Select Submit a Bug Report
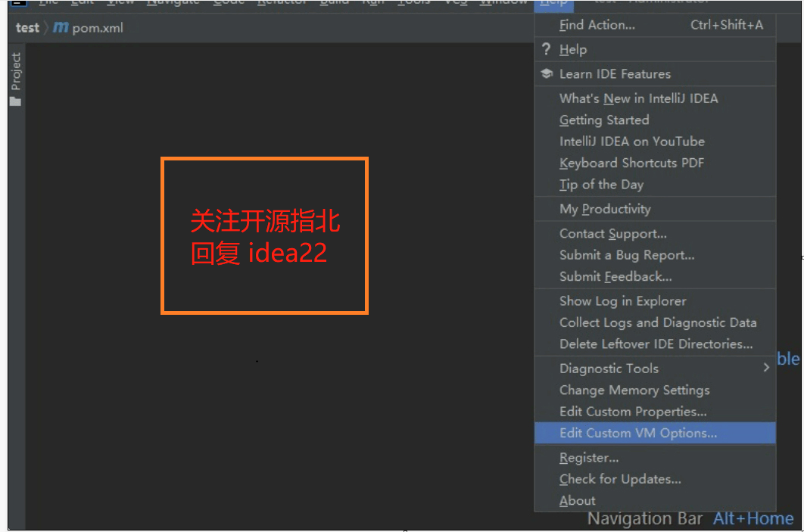 [x=655, y=255]
